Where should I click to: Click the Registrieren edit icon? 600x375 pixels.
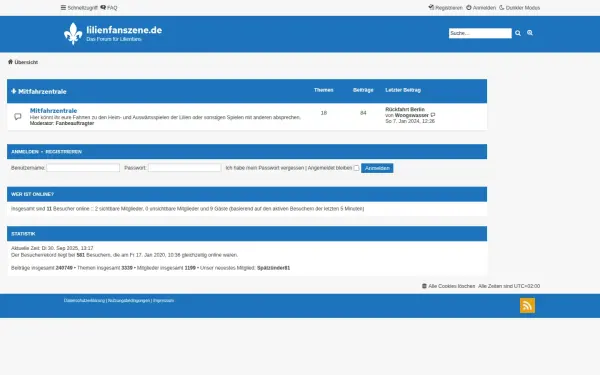coord(431,7)
